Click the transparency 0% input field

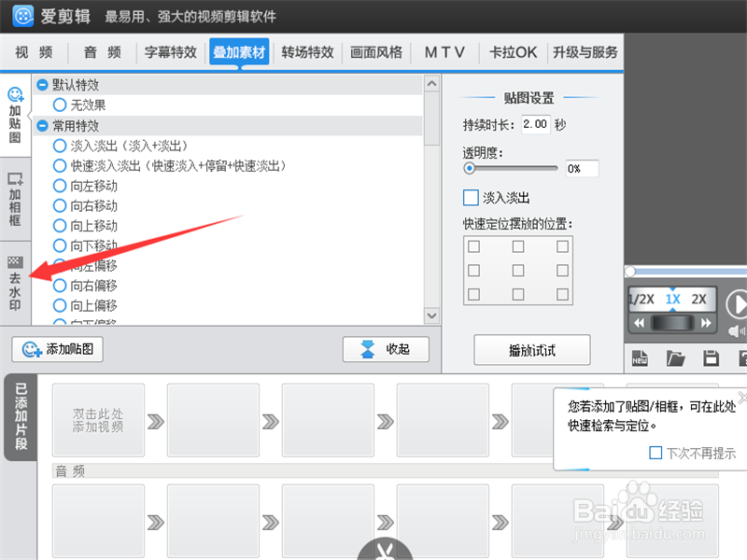click(x=582, y=169)
